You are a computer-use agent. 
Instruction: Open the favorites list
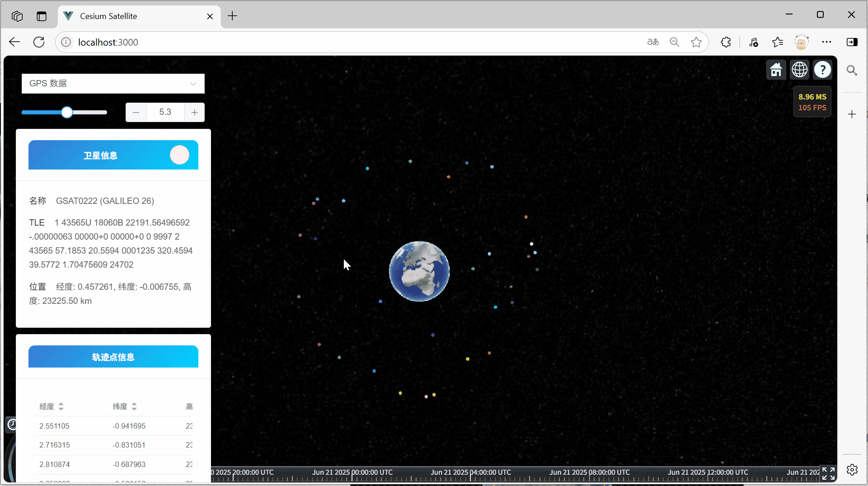coord(778,42)
